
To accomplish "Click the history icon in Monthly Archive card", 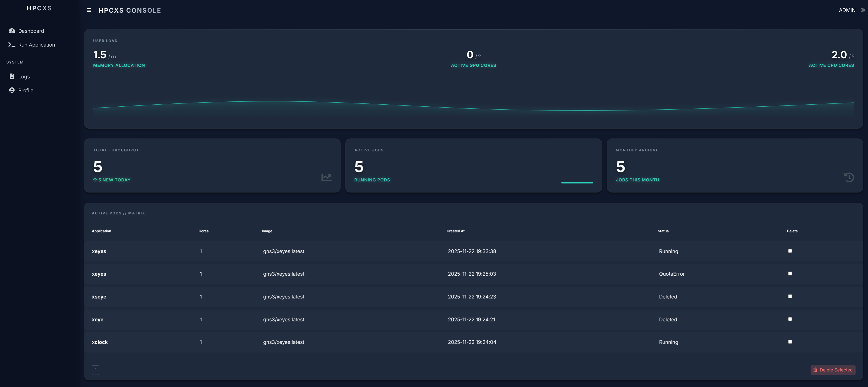I will [x=849, y=177].
